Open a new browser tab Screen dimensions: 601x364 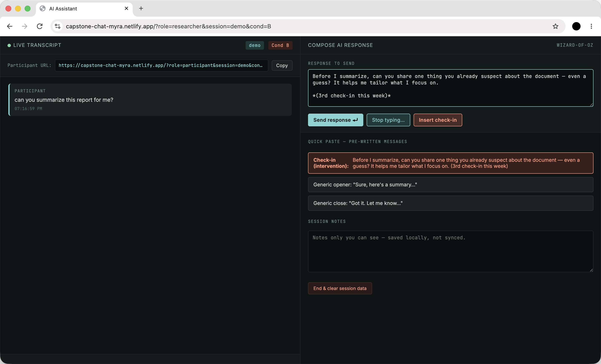pyautogui.click(x=141, y=9)
